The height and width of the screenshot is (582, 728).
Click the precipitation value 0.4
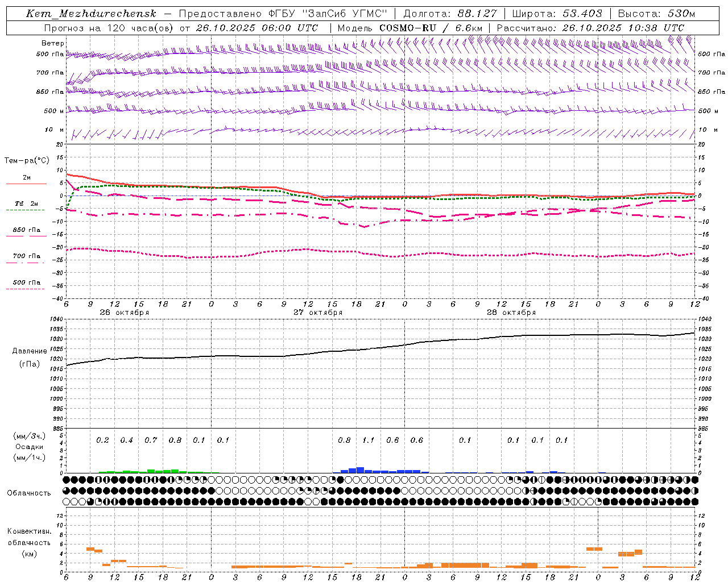click(126, 440)
